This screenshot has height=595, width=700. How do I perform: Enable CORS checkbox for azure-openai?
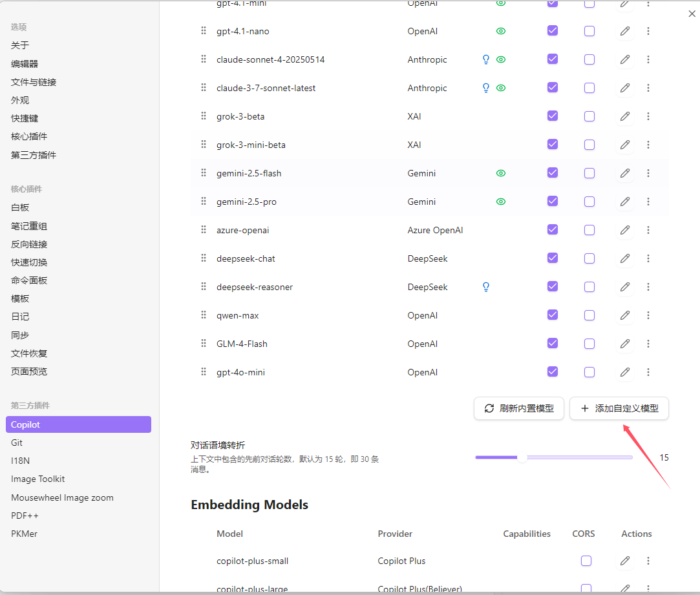[x=589, y=230]
